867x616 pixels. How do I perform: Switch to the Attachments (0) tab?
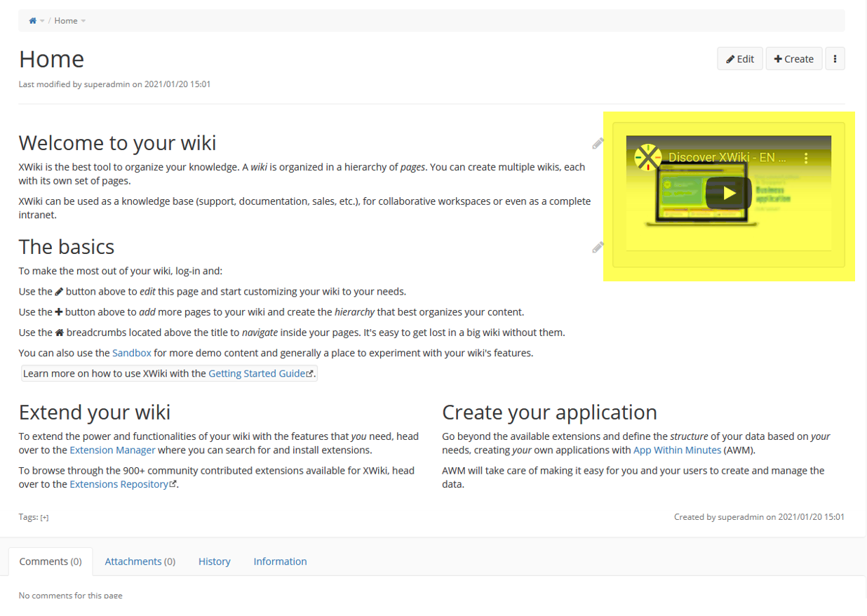140,561
